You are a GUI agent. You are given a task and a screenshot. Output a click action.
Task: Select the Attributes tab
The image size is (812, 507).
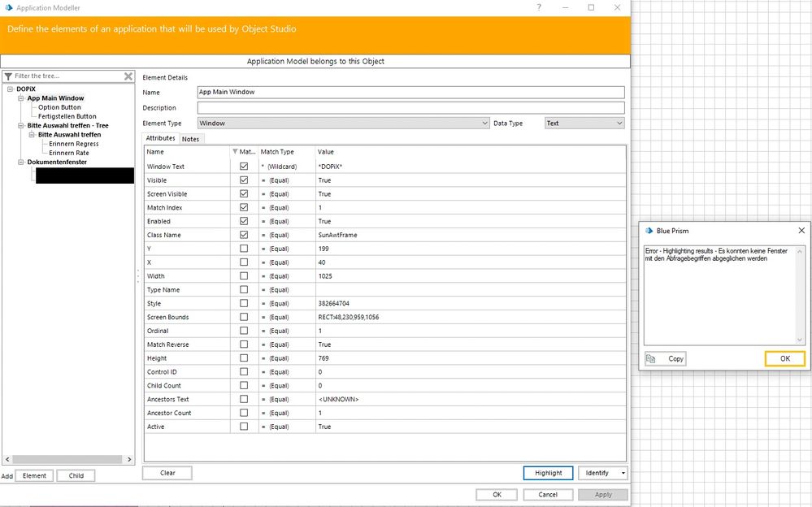pos(160,139)
